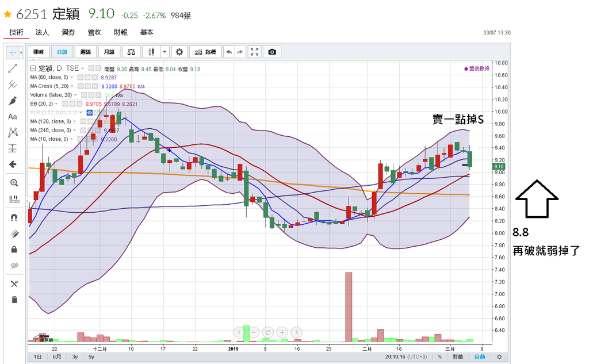Screen dimensions: 589x364
Task: Click the trash icon to remove drawings
Action: click(x=14, y=300)
